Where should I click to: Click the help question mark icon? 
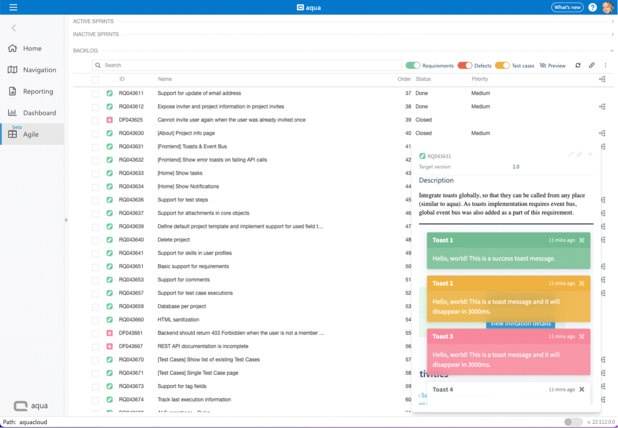pos(592,7)
